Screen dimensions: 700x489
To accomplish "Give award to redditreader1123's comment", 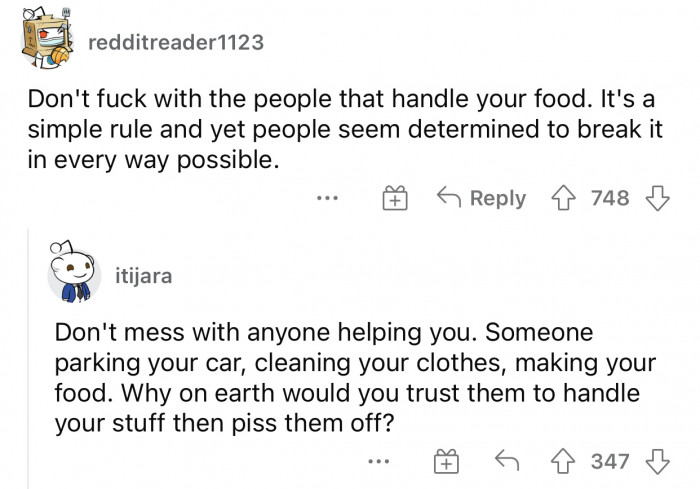I will pos(395,198).
